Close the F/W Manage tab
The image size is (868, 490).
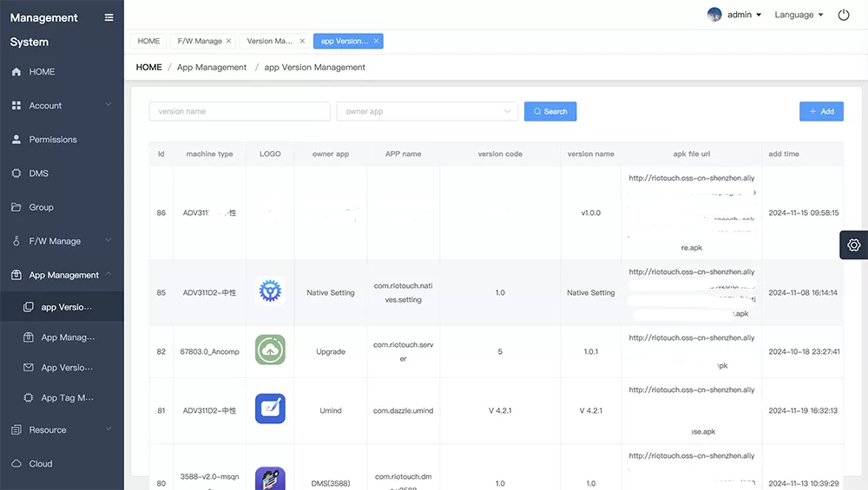228,41
